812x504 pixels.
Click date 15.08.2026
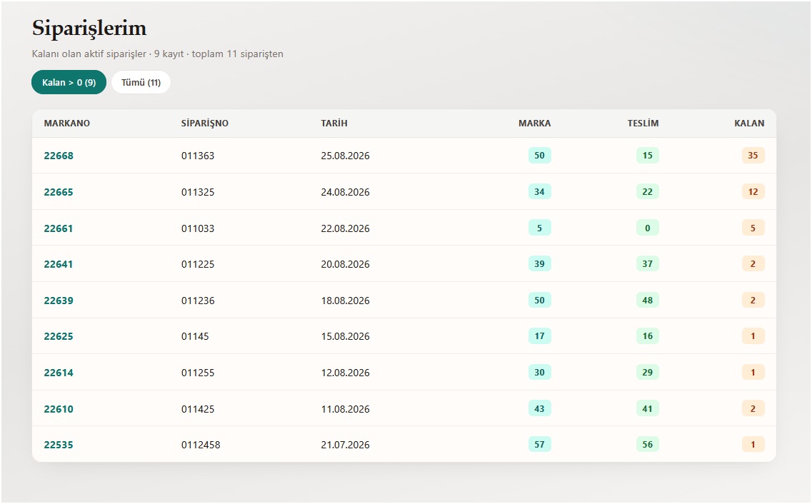click(x=346, y=336)
